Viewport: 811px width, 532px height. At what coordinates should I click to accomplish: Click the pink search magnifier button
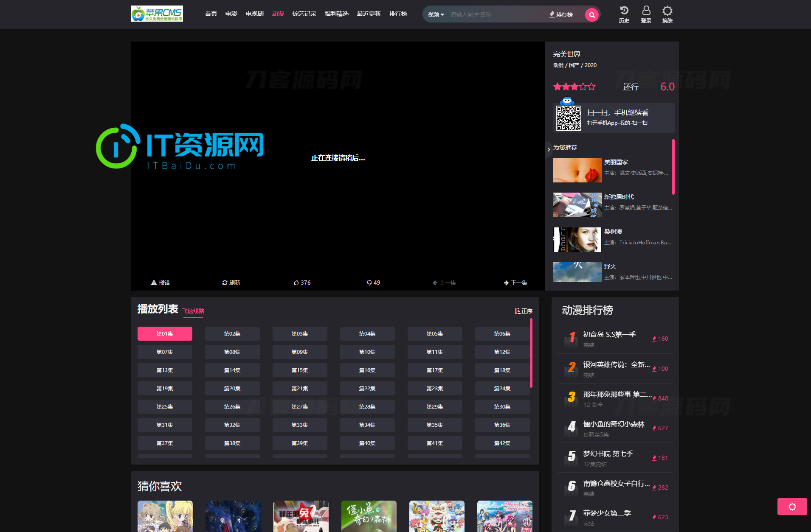pyautogui.click(x=591, y=14)
